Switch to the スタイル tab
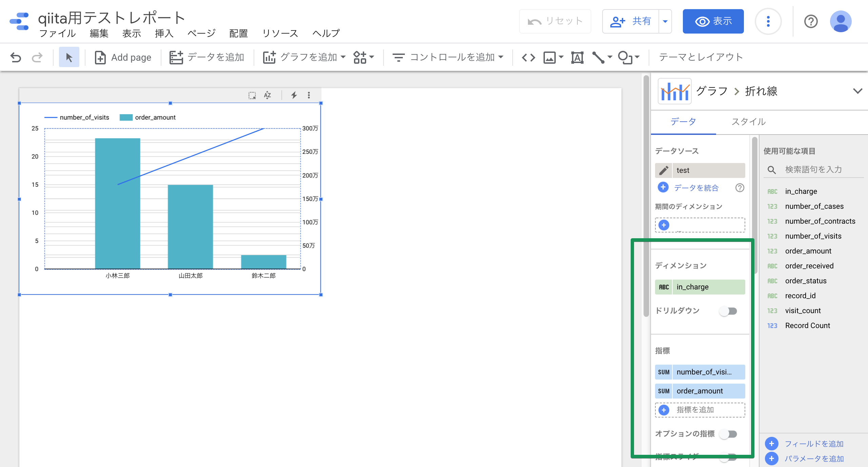 [748, 122]
